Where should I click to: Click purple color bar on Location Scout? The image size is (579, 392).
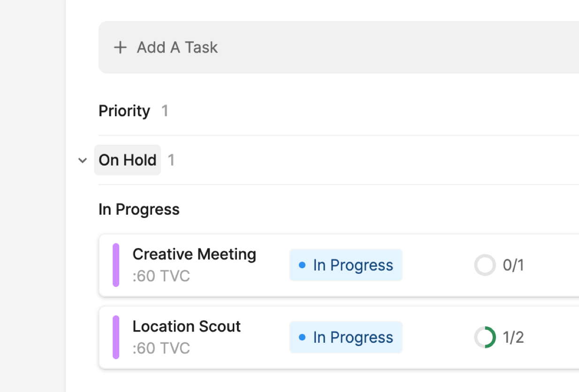coord(116,337)
